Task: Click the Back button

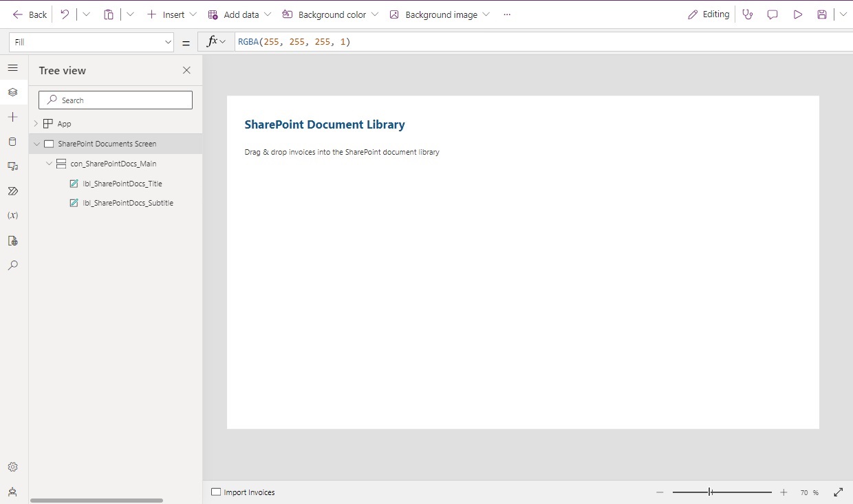Action: 30,14
